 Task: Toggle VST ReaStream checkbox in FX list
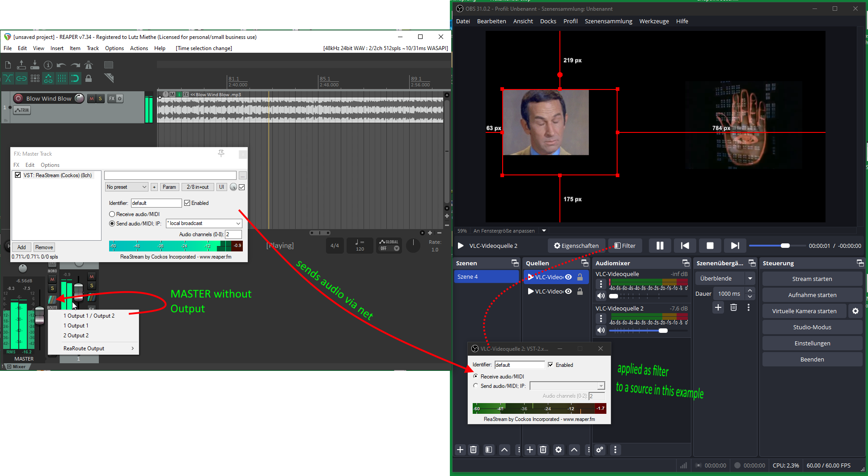(18, 175)
